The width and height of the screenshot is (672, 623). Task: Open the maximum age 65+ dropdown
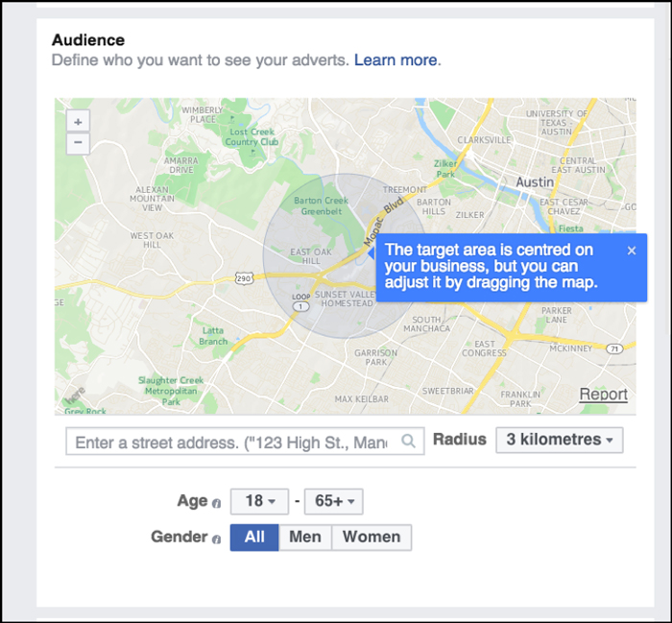point(333,501)
